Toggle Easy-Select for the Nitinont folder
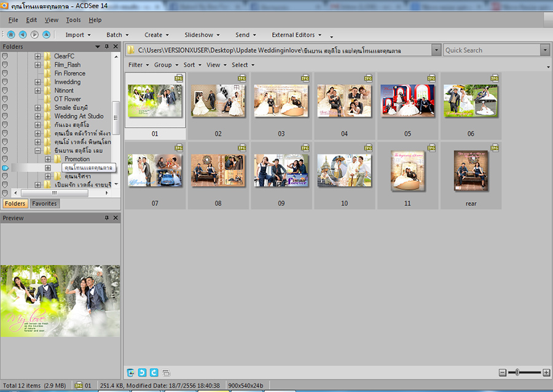This screenshot has height=392, width=553. pos(5,90)
